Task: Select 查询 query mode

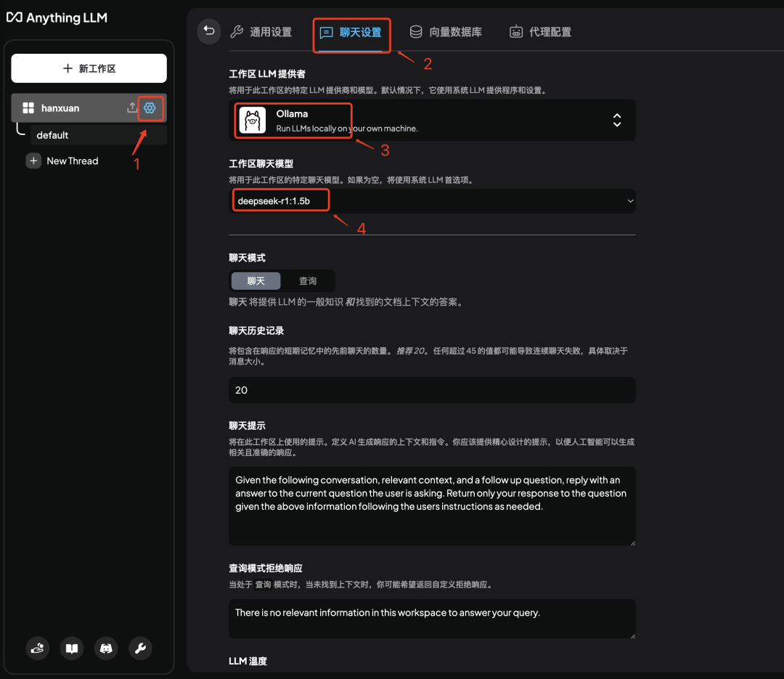Action: pyautogui.click(x=308, y=281)
